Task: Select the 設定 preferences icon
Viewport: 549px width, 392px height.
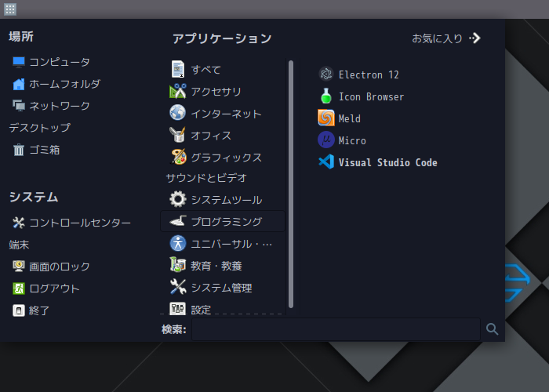Action: click(x=178, y=308)
